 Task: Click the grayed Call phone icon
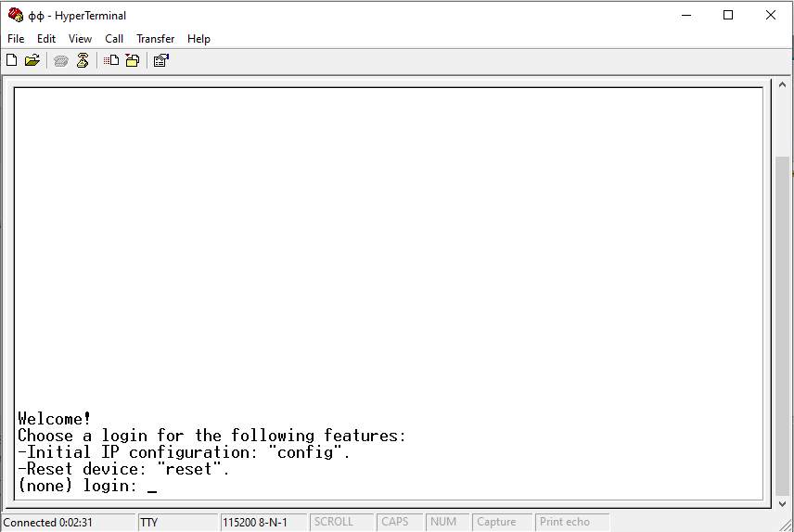tap(61, 61)
